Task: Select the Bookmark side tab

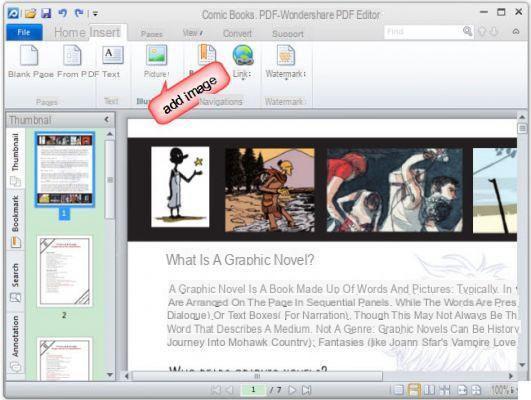Action: coord(15,221)
